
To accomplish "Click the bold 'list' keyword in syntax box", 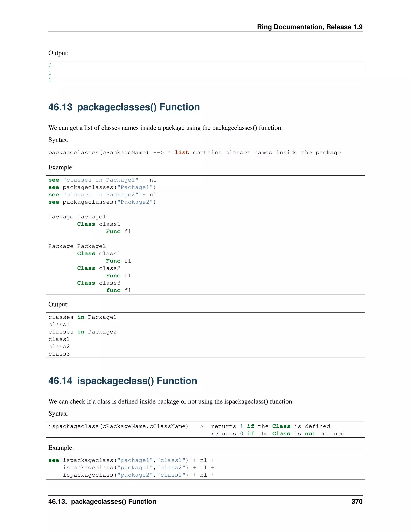I will coord(182,153).
